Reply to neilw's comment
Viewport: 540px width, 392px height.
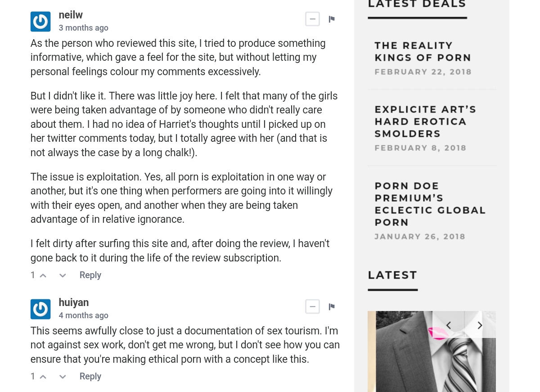click(90, 275)
